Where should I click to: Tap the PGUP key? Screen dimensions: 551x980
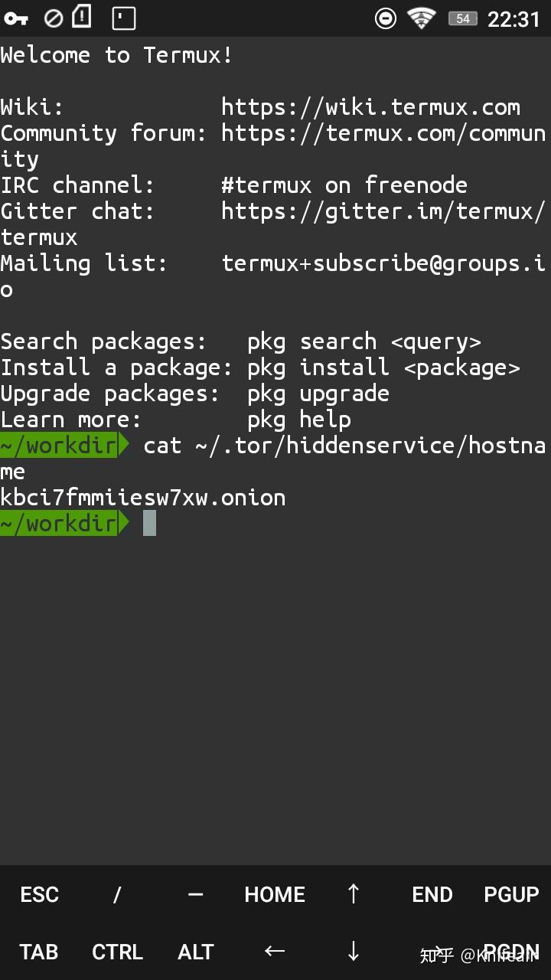[x=511, y=894]
